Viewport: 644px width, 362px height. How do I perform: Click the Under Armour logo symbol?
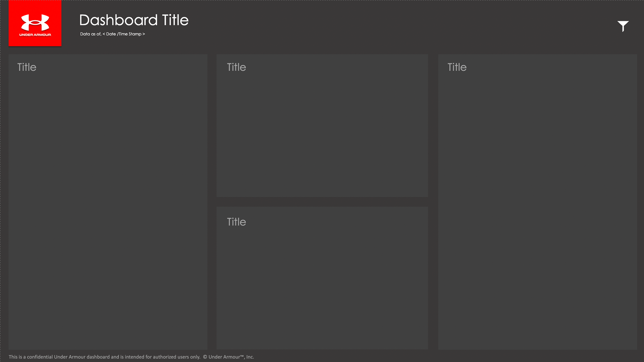click(x=35, y=22)
